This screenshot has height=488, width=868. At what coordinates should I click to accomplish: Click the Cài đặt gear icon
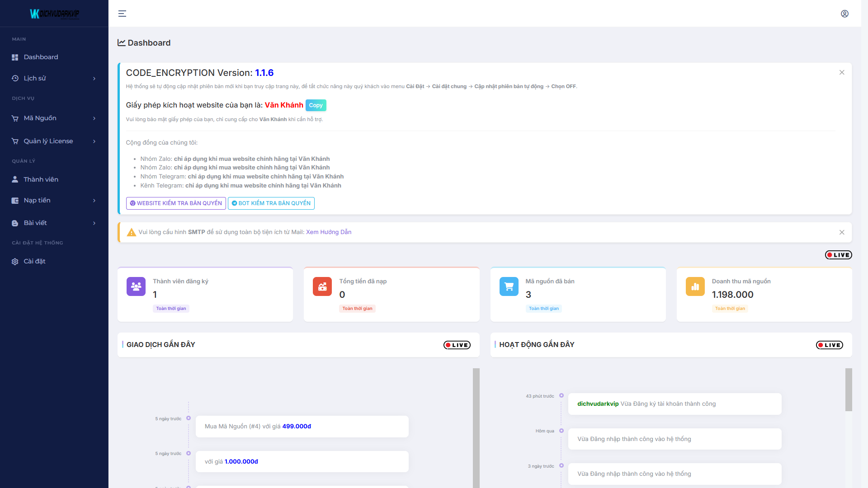point(15,262)
